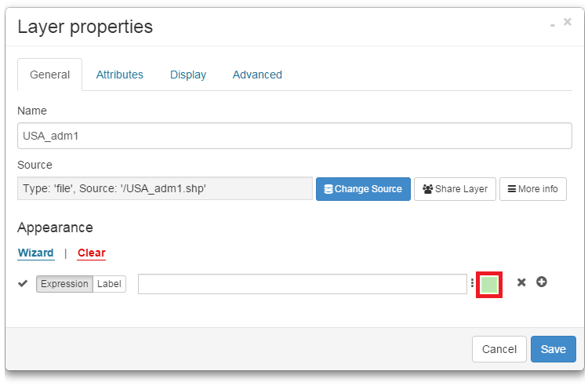Clear the appearance settings
The width and height of the screenshot is (588, 386).
(x=92, y=253)
